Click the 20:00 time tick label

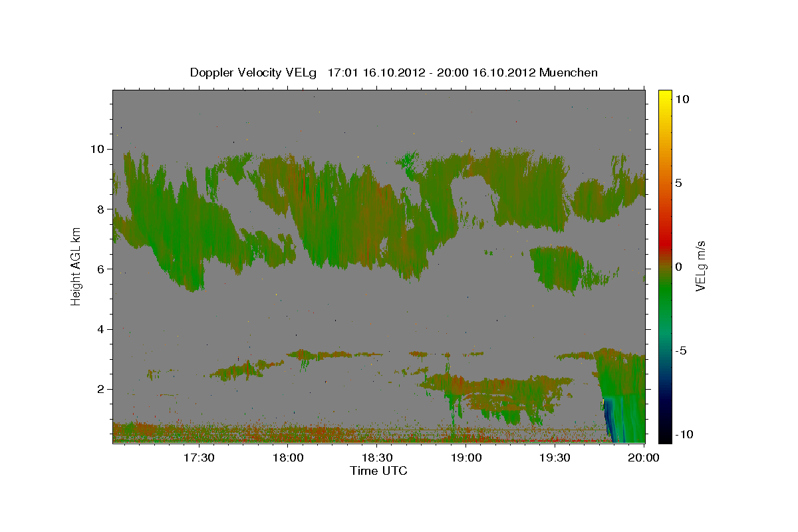(644, 458)
